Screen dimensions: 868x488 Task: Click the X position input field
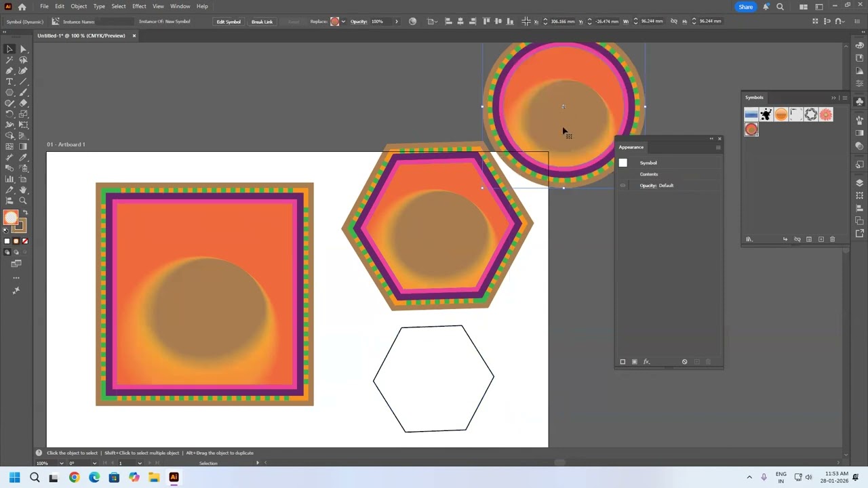(563, 22)
